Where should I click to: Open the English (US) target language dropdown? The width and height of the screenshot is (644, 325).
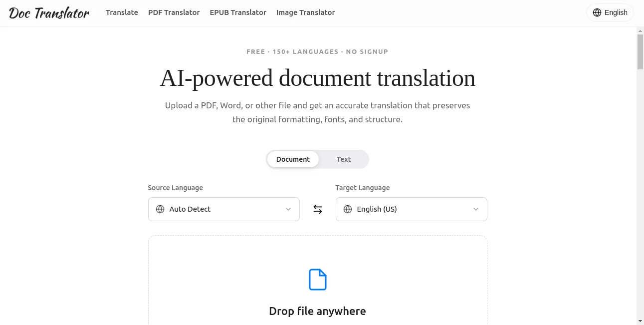coord(412,209)
